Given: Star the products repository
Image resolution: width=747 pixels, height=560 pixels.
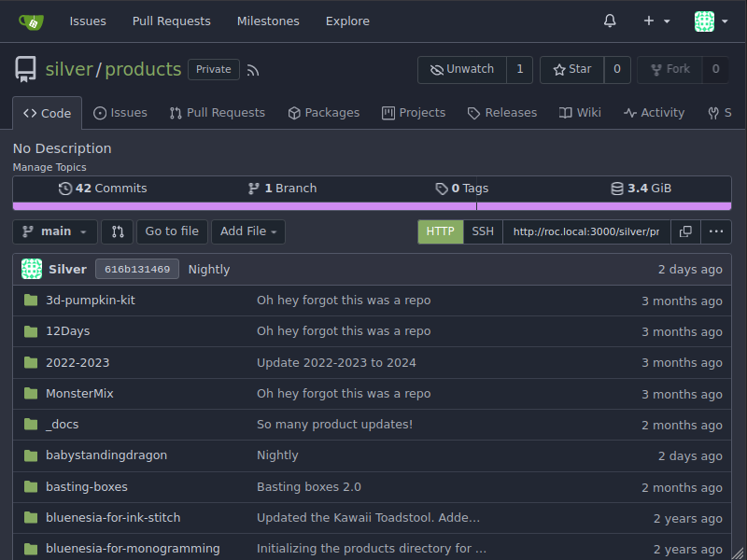Looking at the screenshot, I should pyautogui.click(x=572, y=69).
